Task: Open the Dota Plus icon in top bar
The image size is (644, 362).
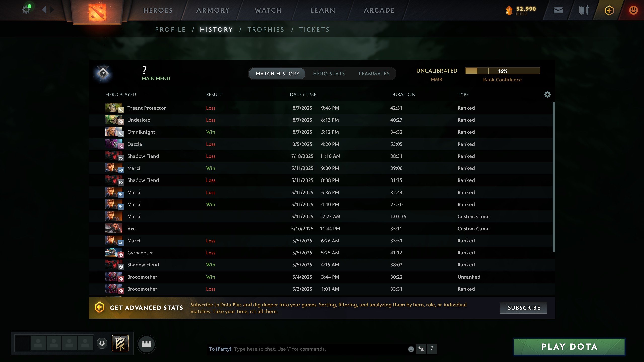Action: (609, 10)
